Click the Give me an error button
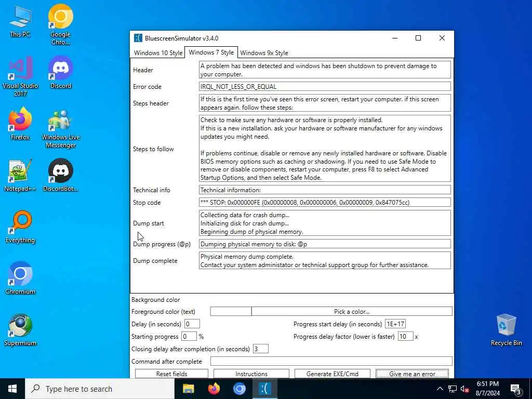The width and height of the screenshot is (532, 399). (x=412, y=374)
